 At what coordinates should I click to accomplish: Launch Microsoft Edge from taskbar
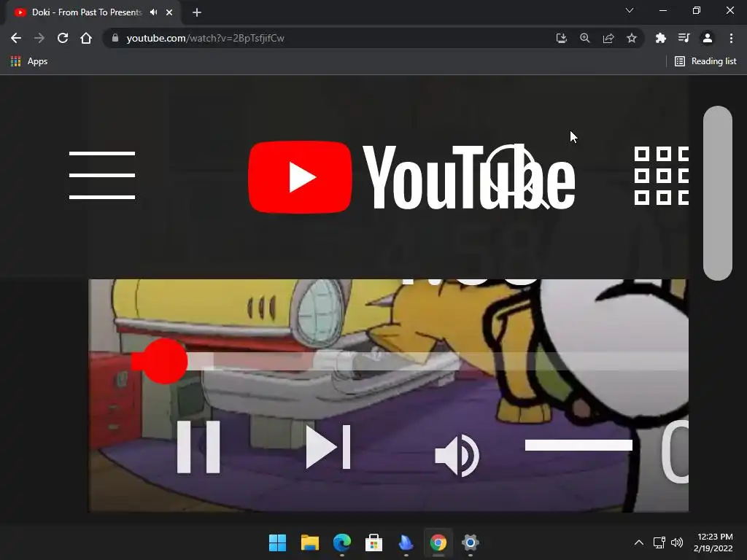[x=341, y=542]
